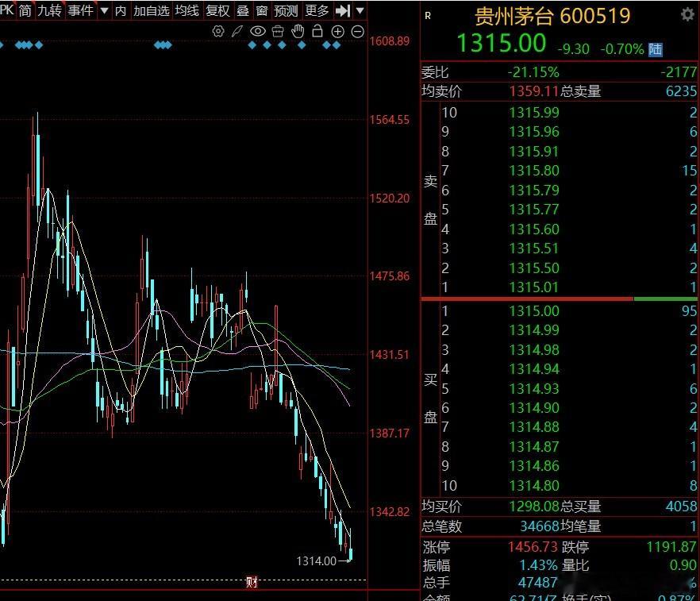Switch to 简 simplified view
700x601 pixels.
(x=25, y=10)
